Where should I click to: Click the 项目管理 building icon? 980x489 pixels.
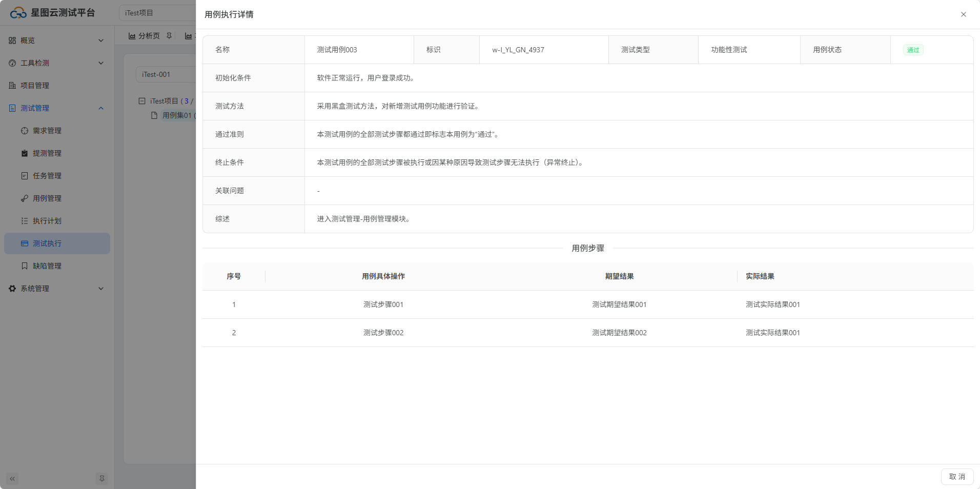(x=12, y=86)
